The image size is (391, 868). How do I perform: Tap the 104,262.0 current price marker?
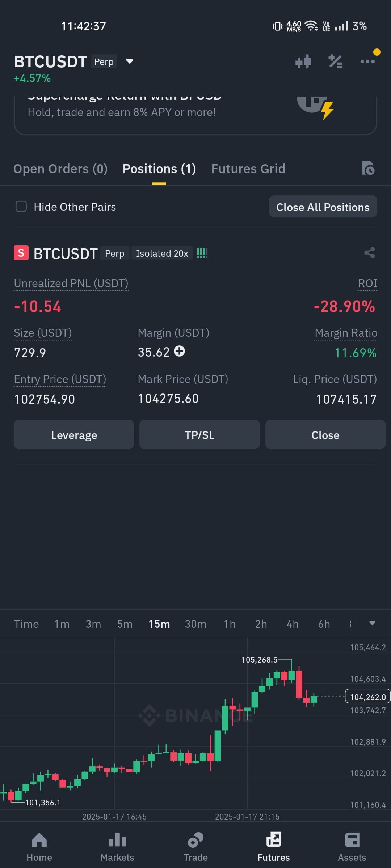click(368, 697)
